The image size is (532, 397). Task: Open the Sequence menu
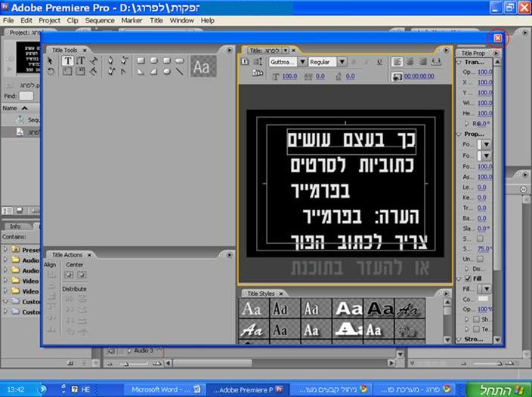(x=100, y=20)
